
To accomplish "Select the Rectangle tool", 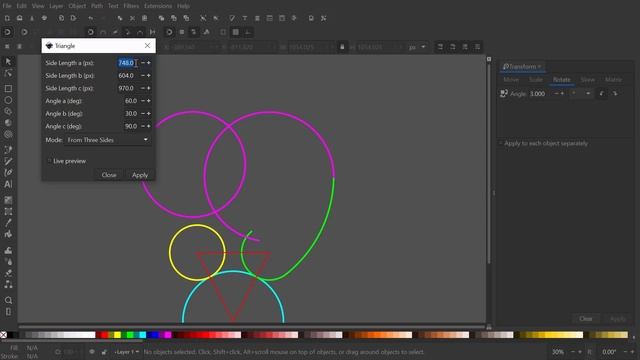I will pos(8,88).
